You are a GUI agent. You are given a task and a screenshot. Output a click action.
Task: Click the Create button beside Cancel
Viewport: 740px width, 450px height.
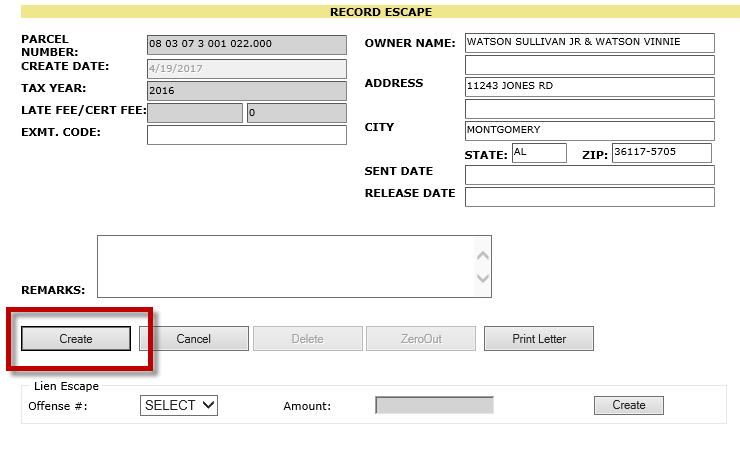(x=76, y=338)
